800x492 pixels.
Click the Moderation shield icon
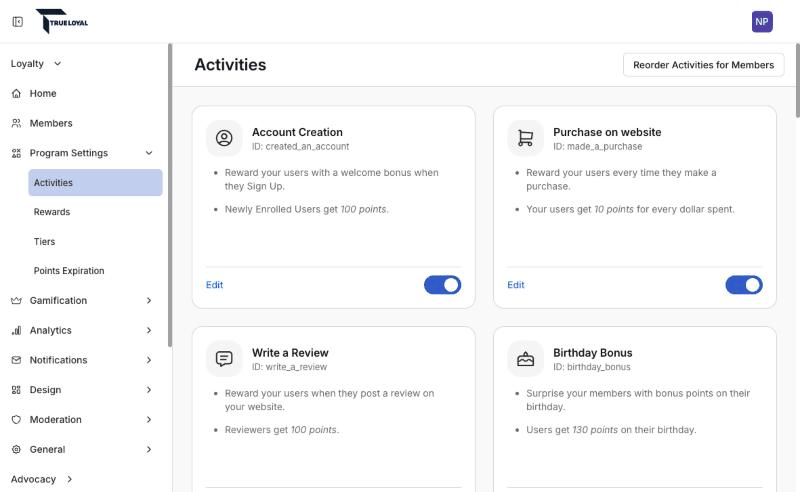(x=16, y=420)
